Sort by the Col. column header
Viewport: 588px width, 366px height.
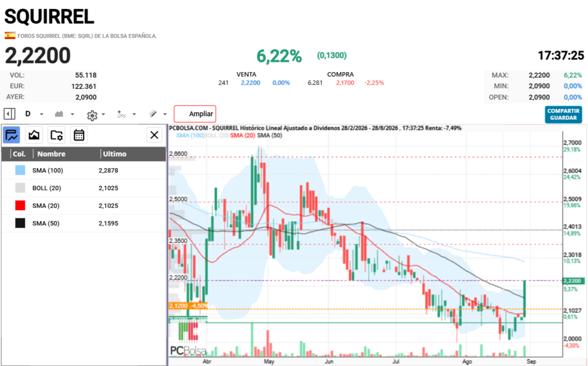(20, 154)
